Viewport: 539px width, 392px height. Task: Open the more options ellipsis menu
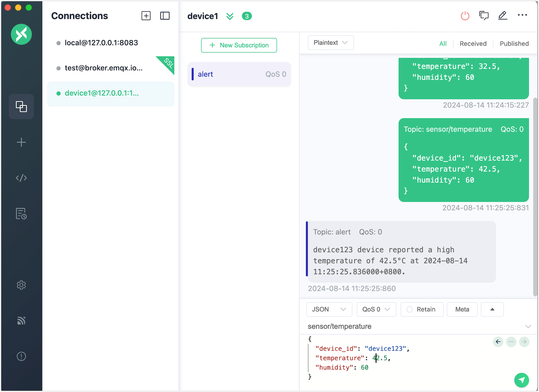point(522,15)
